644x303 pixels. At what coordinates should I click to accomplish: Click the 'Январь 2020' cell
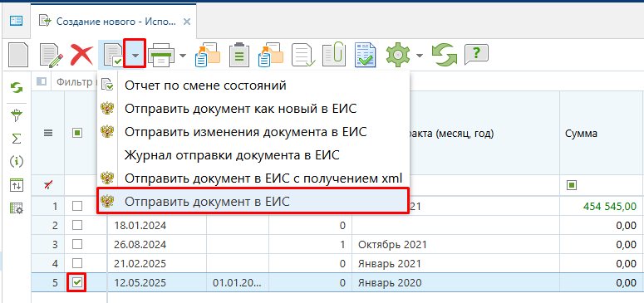(x=456, y=282)
